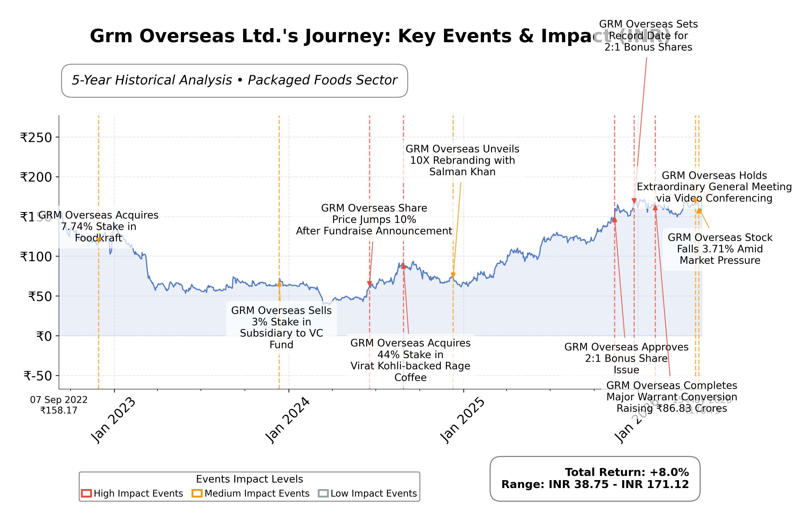This screenshot has width=812, height=521.
Task: Click the ₹50 y-axis label
Action: 40,297
